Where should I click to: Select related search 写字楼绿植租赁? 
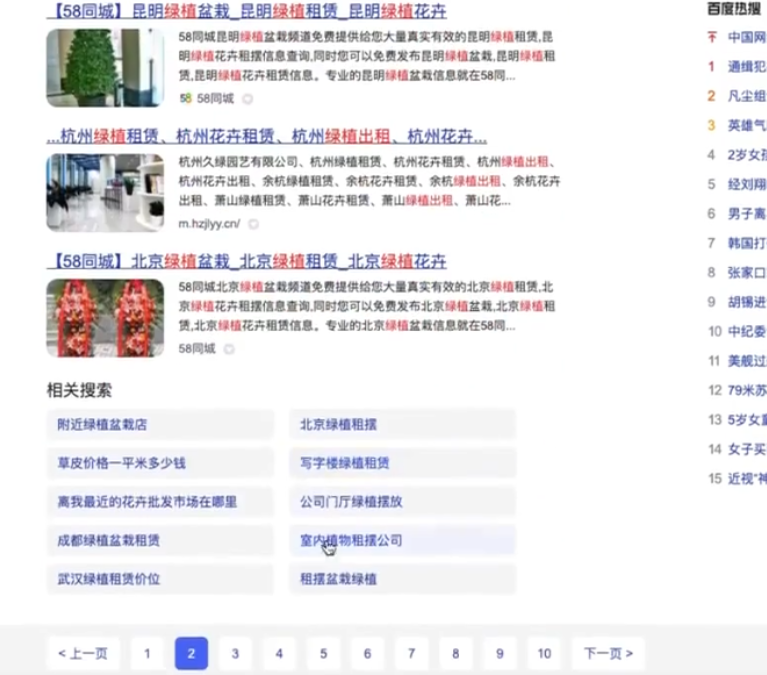coord(403,463)
